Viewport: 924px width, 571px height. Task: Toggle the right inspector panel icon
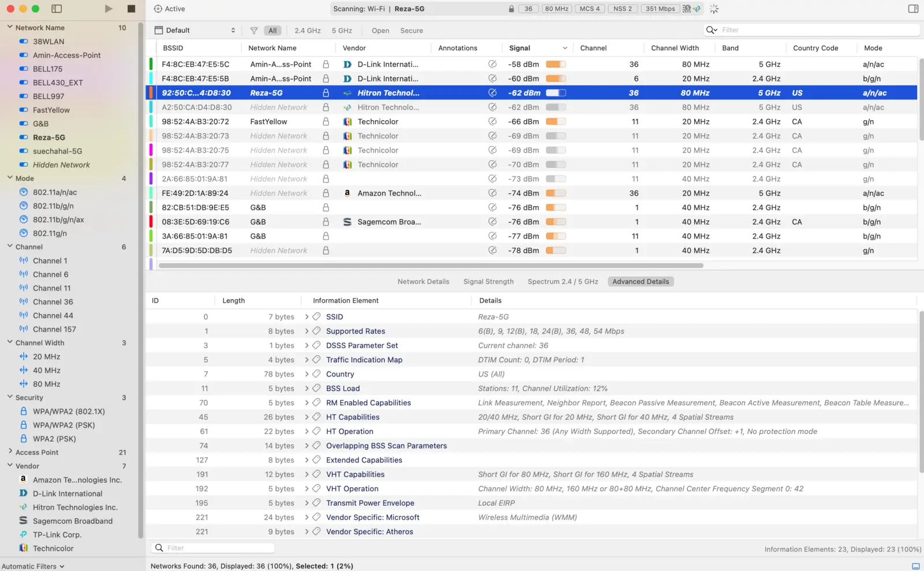(x=913, y=9)
